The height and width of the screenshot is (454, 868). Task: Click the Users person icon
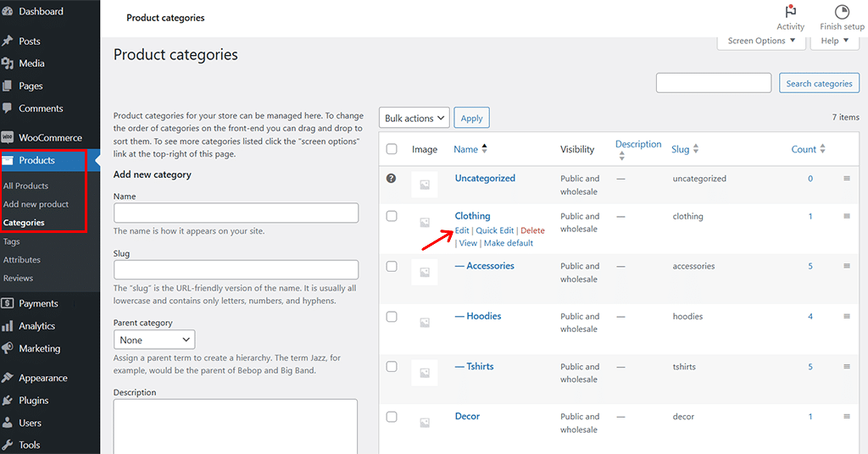7,423
